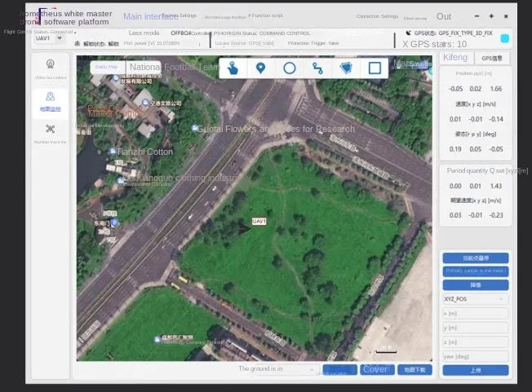The image size is (532, 392).
Task: Pick the polygon area tool
Action: [x=346, y=68]
